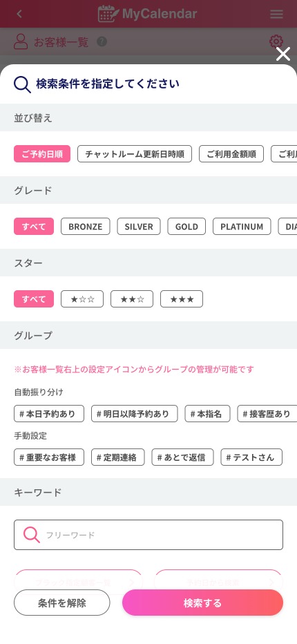Image resolution: width=297 pixels, height=644 pixels.
Task: Sort by チャットルーム更新日時順
Action: click(135, 154)
